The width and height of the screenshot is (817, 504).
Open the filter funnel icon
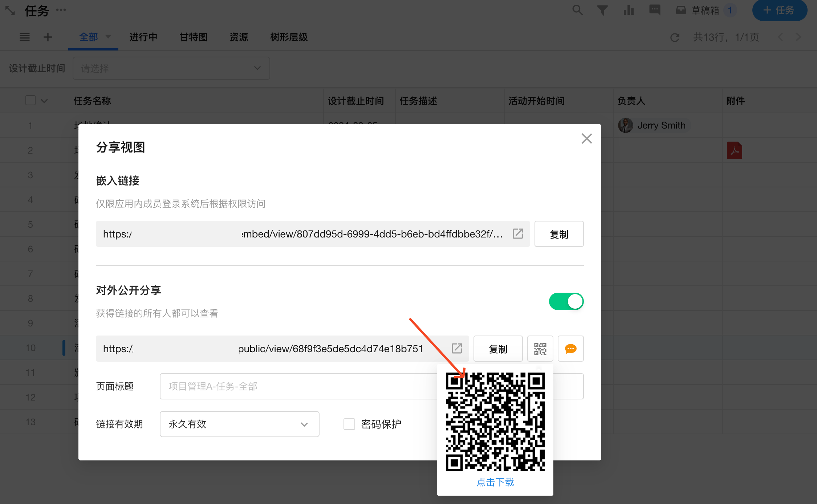pos(602,10)
